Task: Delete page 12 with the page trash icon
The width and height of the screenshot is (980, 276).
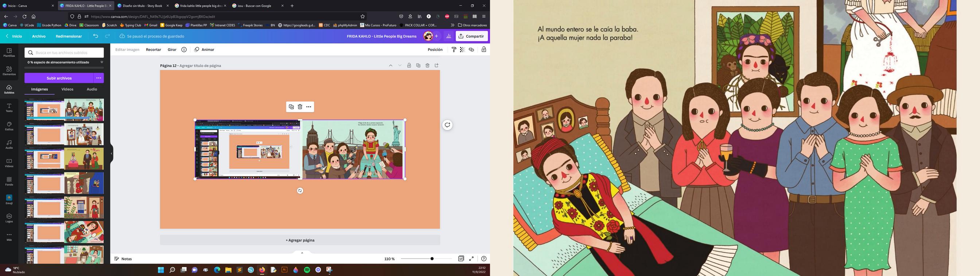Action: [427, 66]
